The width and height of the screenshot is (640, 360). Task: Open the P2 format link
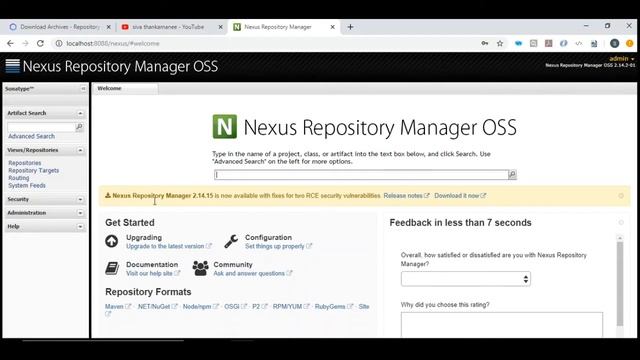260,307
